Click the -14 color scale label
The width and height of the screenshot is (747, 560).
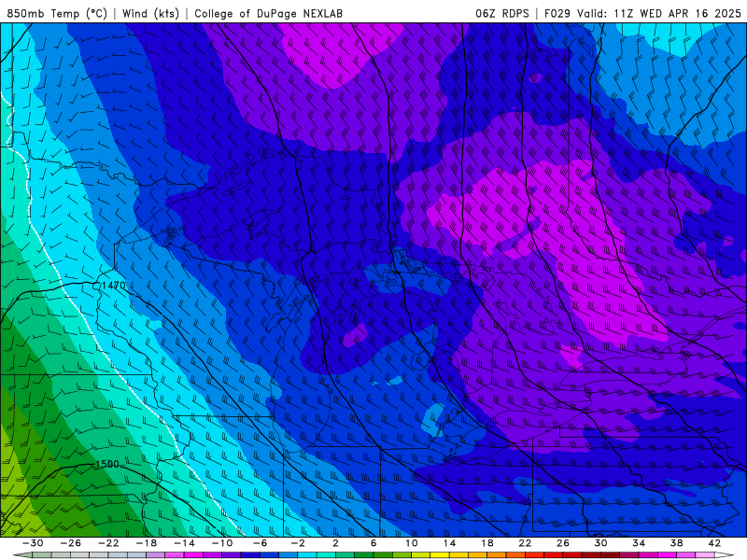pos(184,543)
